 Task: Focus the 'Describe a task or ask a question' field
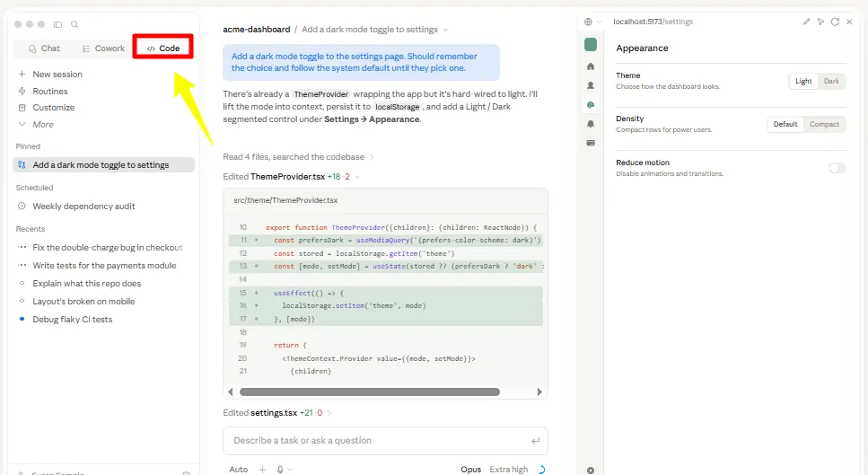point(385,441)
